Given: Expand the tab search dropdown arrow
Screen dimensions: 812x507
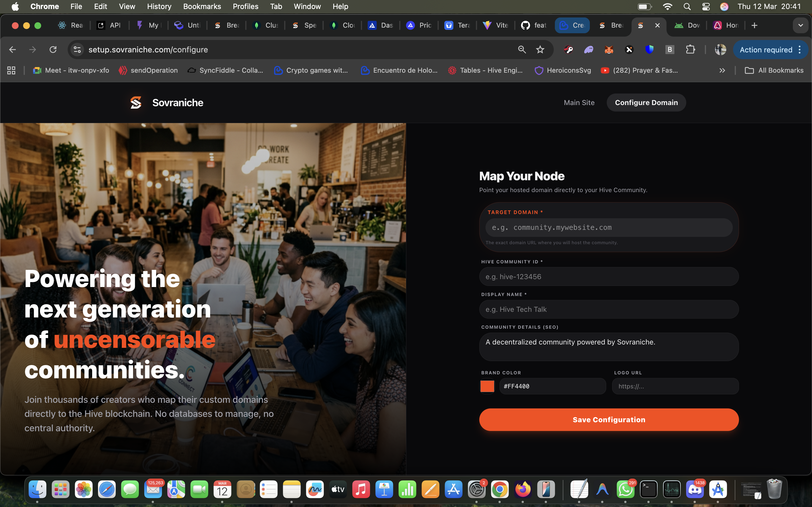Looking at the screenshot, I should [x=800, y=25].
